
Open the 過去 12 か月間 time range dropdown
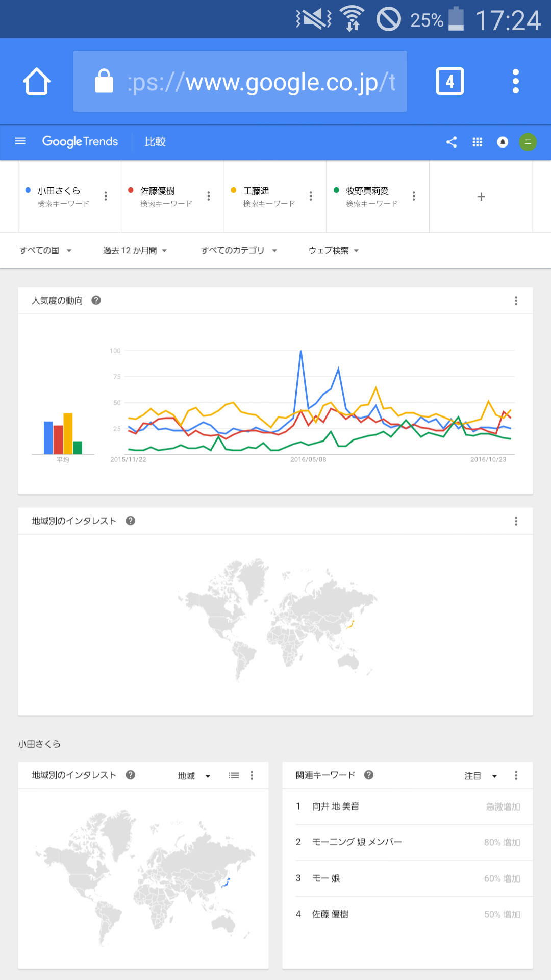[x=135, y=250]
